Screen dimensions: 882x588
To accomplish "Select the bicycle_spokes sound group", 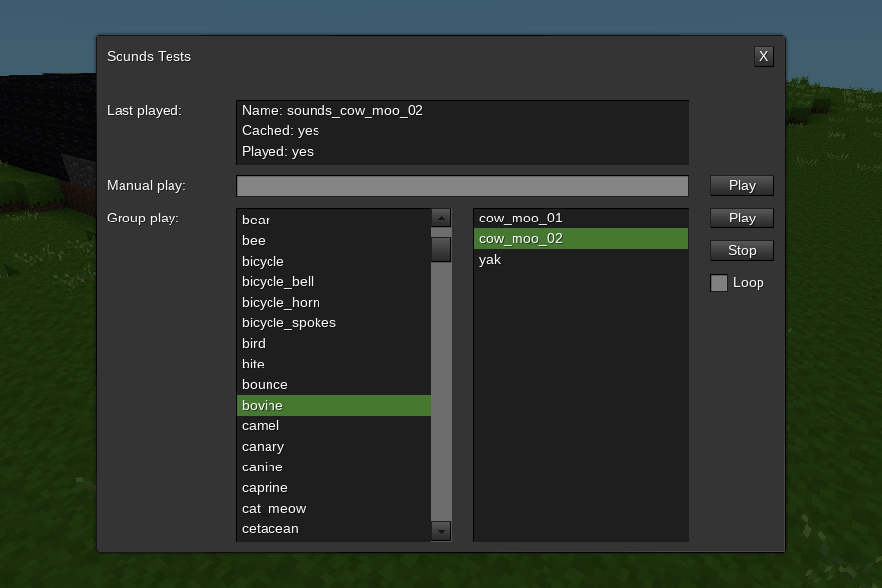I will point(334,323).
